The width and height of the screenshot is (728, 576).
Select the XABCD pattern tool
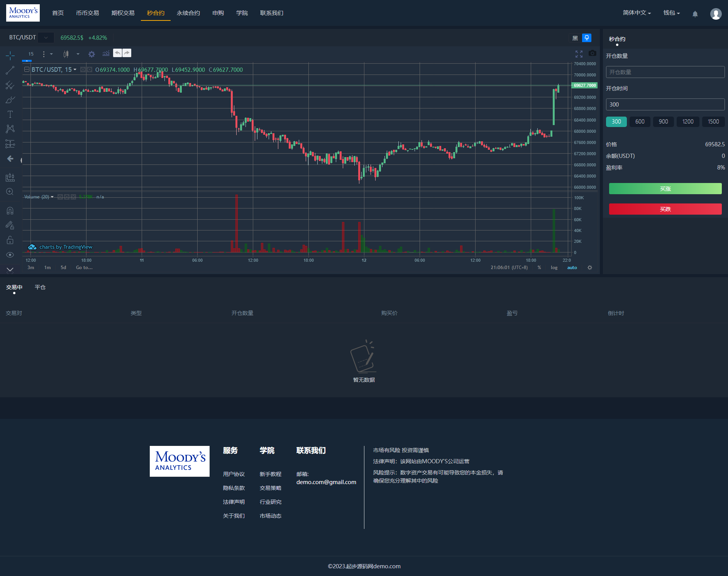[x=10, y=129]
